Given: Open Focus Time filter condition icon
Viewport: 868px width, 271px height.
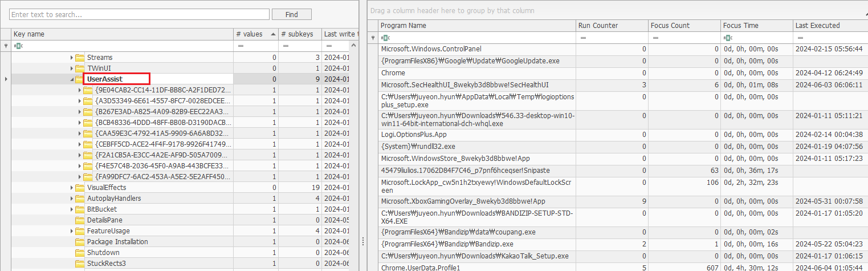Looking at the screenshot, I should click(728, 38).
